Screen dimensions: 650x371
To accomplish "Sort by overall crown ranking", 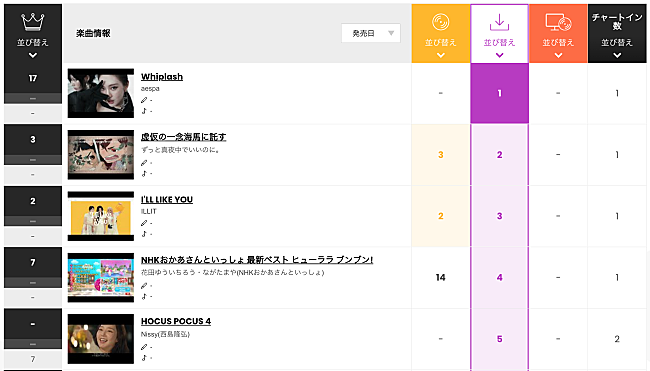I will click(33, 22).
